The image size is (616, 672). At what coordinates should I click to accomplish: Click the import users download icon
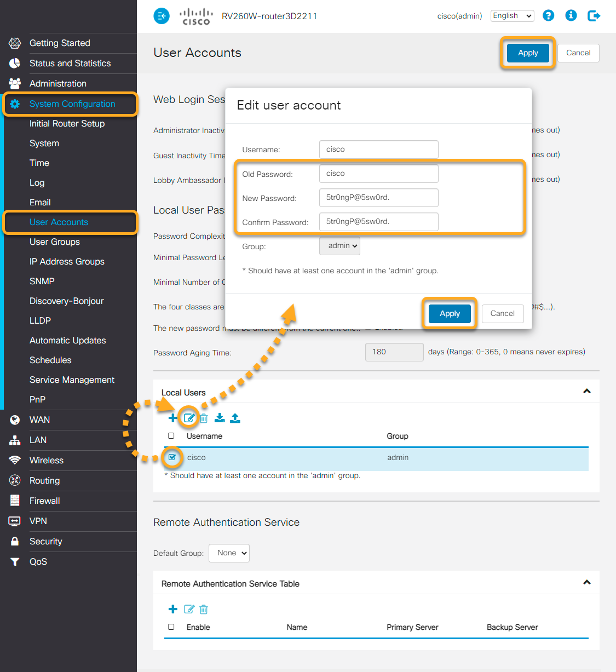pos(220,418)
